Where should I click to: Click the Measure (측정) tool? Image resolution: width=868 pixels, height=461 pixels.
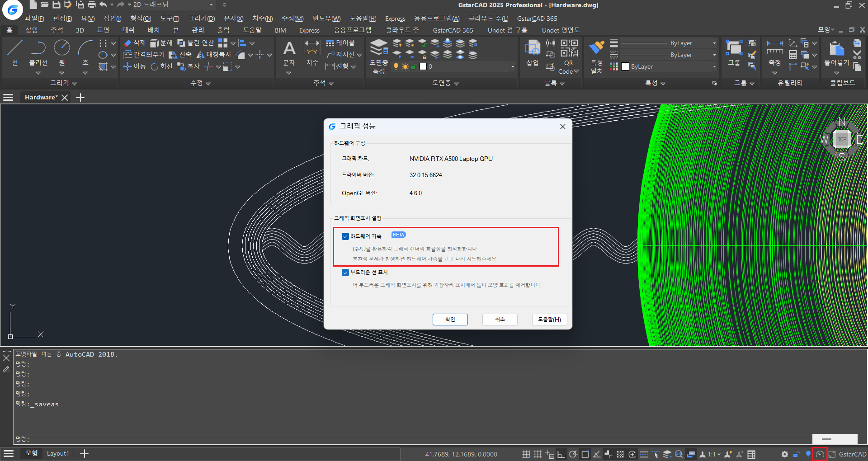(x=775, y=53)
